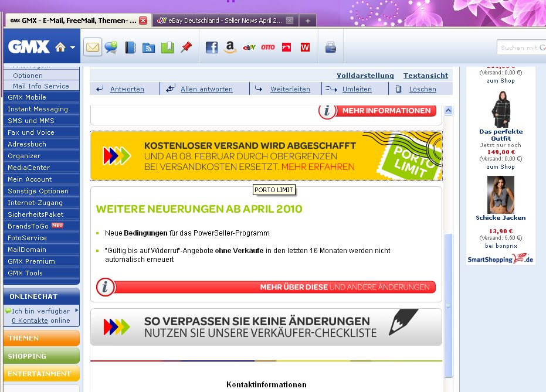Open the eBay shortcut icon in toolbar
The height and width of the screenshot is (392, 546).
(249, 47)
